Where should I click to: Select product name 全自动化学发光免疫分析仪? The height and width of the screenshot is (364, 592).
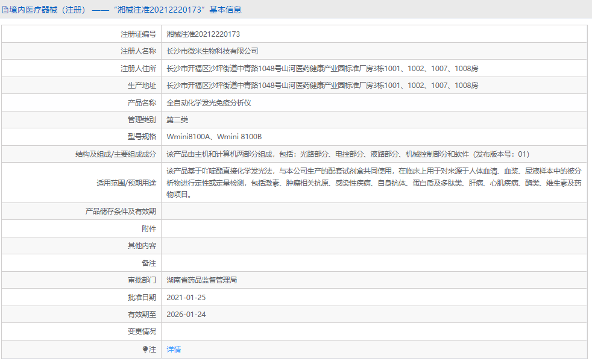pyautogui.click(x=209, y=103)
